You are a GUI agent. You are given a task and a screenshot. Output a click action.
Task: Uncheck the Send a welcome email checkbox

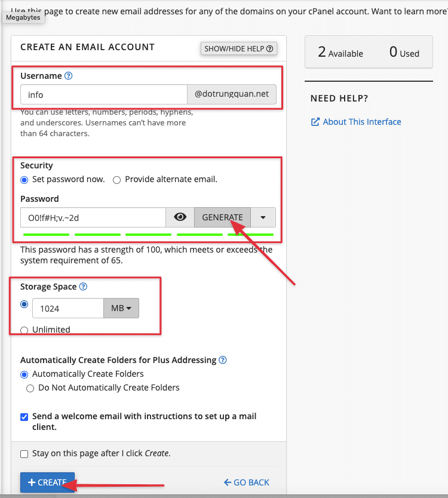tap(24, 417)
